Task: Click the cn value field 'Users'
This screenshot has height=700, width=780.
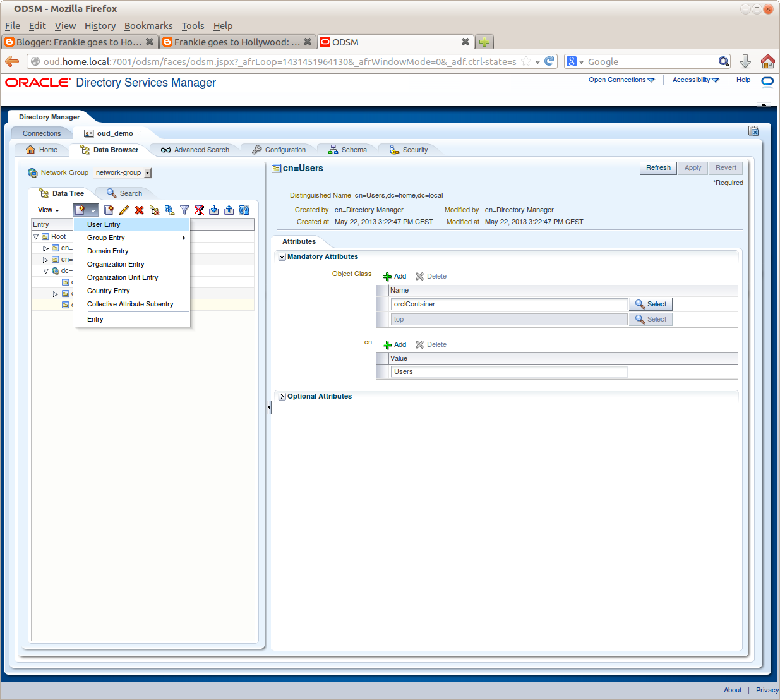Action: (509, 372)
